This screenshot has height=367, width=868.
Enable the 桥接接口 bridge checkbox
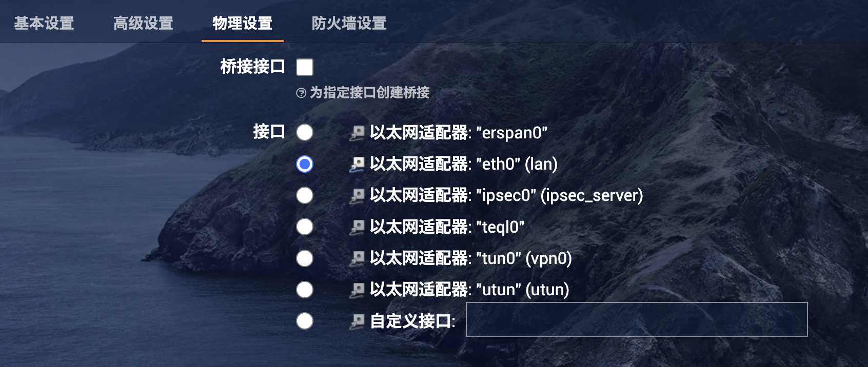[305, 67]
